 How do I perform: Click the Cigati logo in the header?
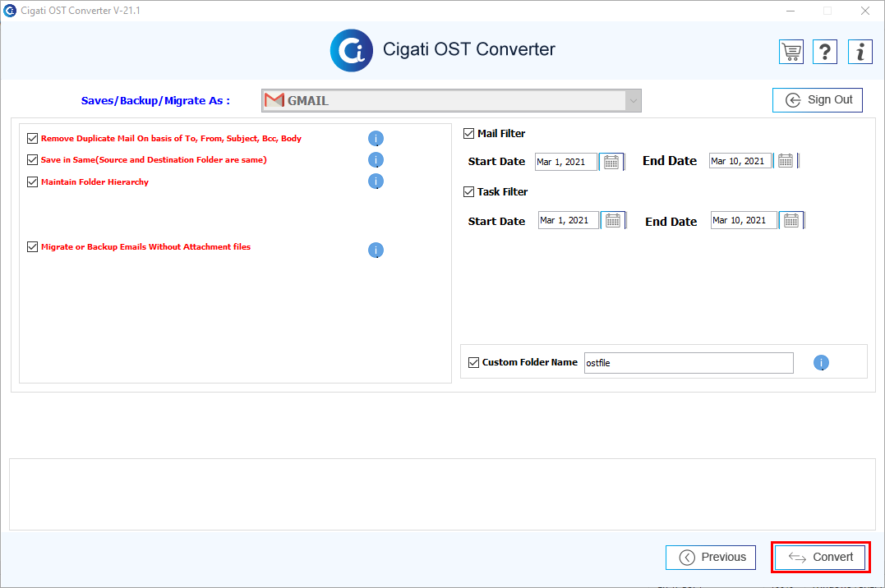point(352,50)
